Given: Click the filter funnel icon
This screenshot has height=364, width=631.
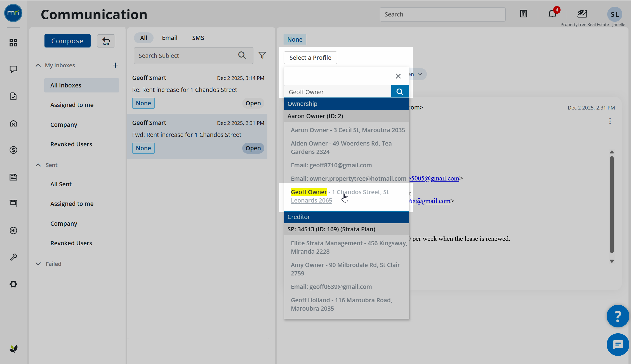Looking at the screenshot, I should click(262, 55).
